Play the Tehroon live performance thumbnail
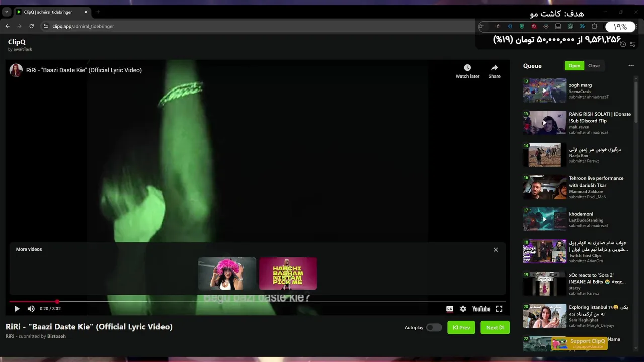Image resolution: width=644 pixels, height=362 pixels. coord(544,187)
